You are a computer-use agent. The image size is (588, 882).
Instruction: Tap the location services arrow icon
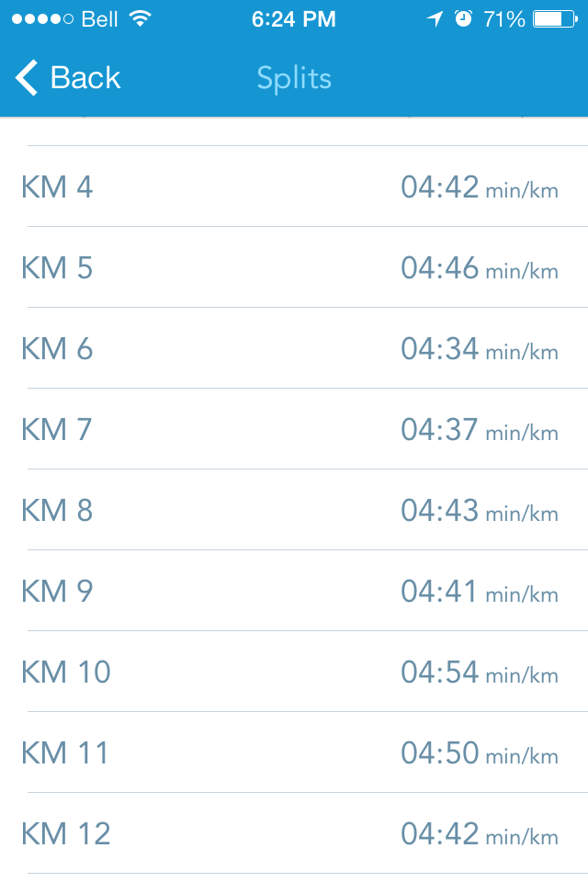point(435,18)
